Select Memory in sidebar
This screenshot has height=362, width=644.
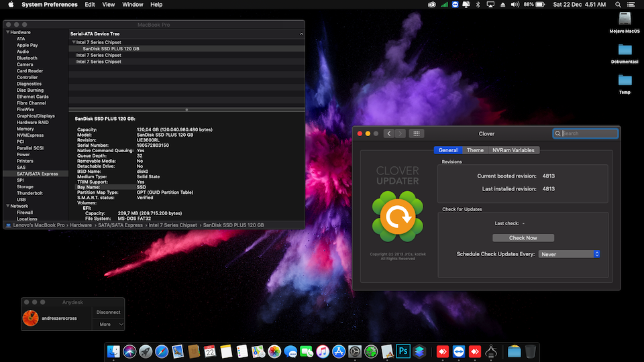pos(25,129)
